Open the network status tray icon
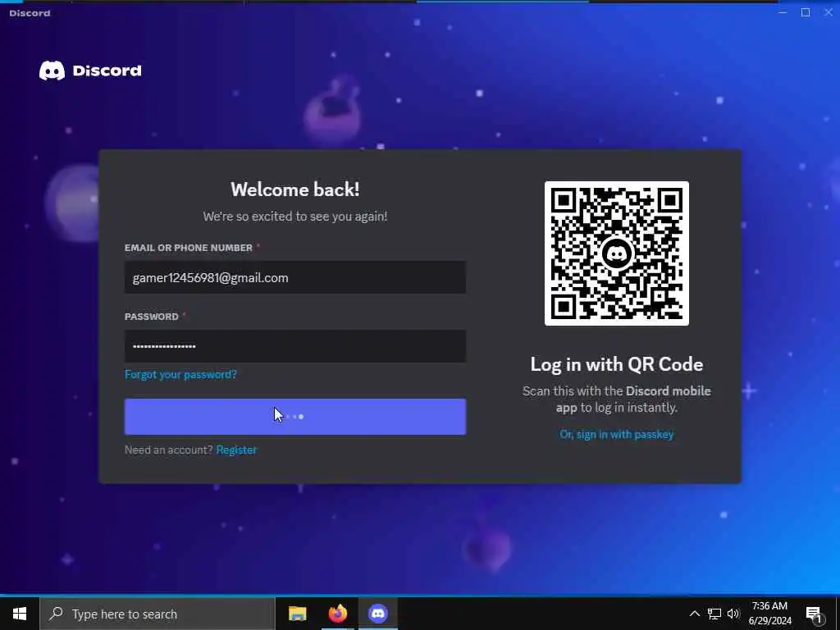840x630 pixels. coord(714,614)
